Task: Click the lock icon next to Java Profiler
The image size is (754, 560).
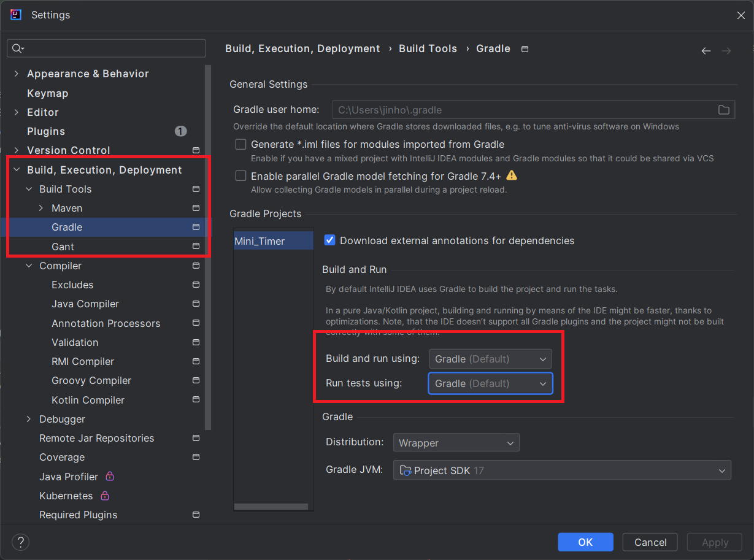Action: click(x=110, y=476)
